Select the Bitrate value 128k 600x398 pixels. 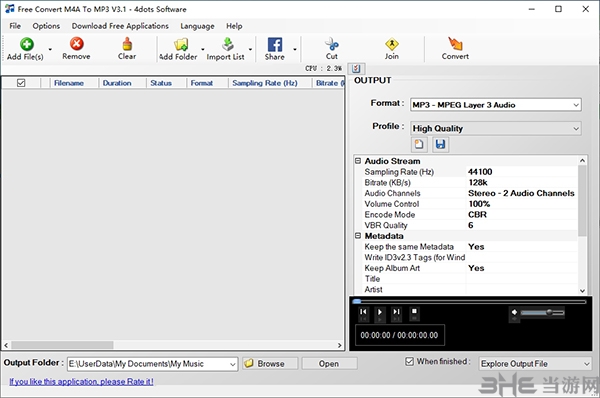478,183
